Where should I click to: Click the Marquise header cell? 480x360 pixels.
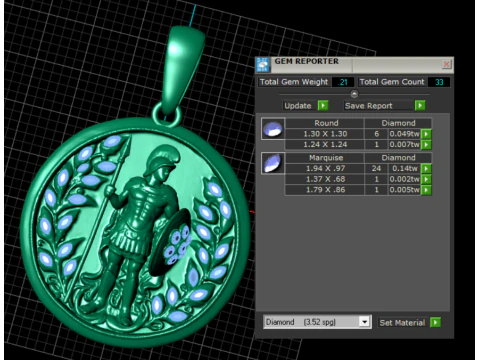click(x=326, y=158)
